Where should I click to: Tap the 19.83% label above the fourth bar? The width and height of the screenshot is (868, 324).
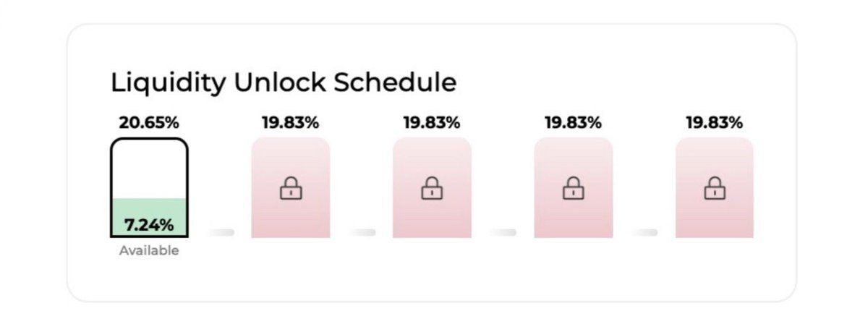(574, 122)
